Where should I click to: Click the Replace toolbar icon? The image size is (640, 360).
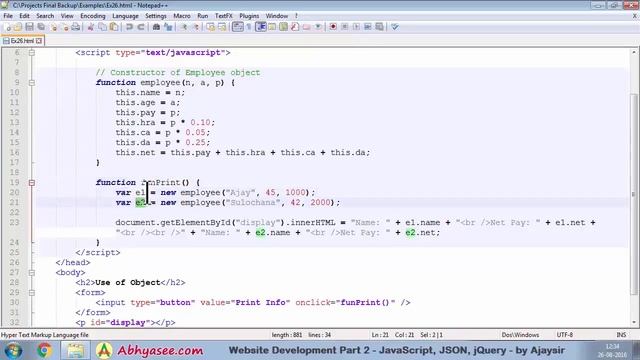(x=168, y=27)
